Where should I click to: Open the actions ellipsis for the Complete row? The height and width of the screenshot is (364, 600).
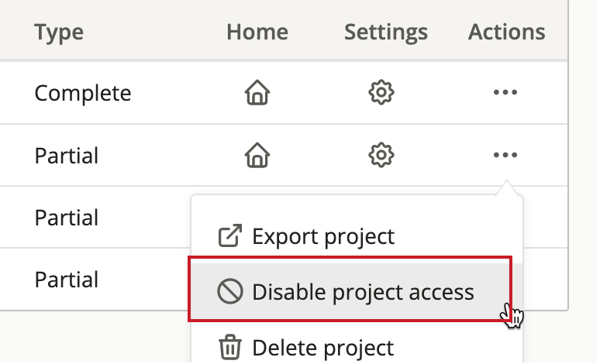pyautogui.click(x=505, y=92)
